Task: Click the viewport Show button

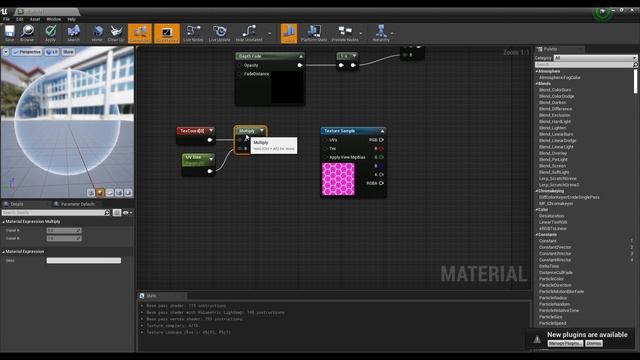Action: (68, 52)
